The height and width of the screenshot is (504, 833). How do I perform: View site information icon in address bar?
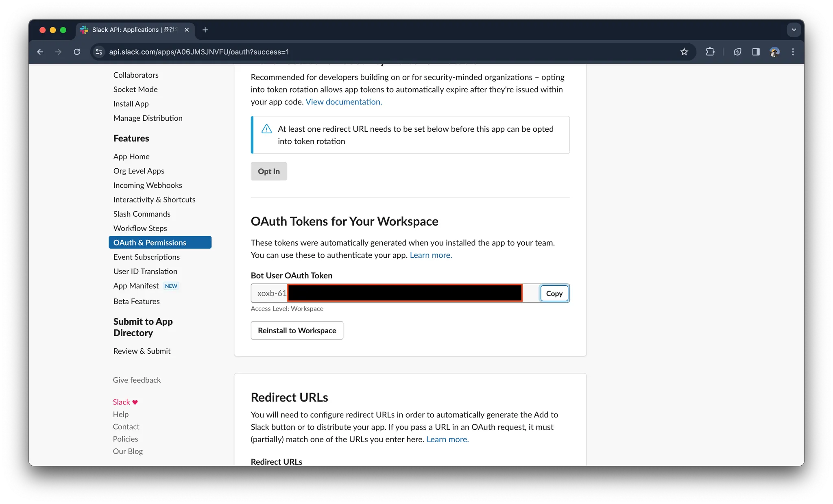click(x=99, y=52)
